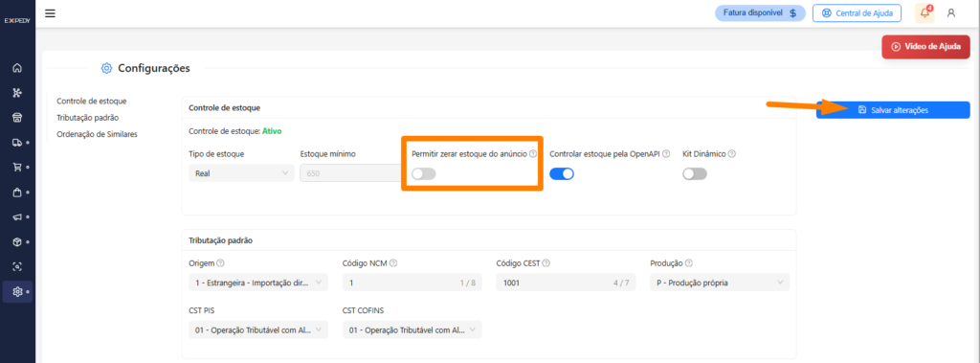Open the notifications bell
The width and height of the screenshot is (980, 363).
925,12
